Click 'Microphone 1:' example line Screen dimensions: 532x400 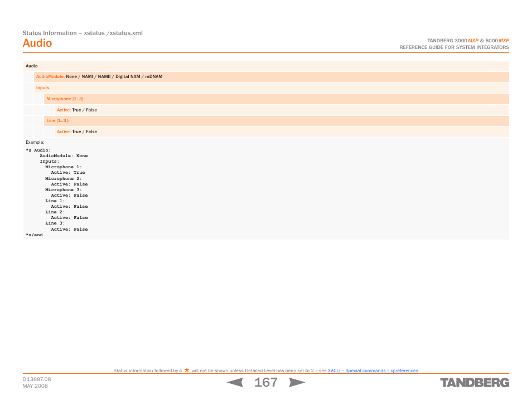[64, 167]
